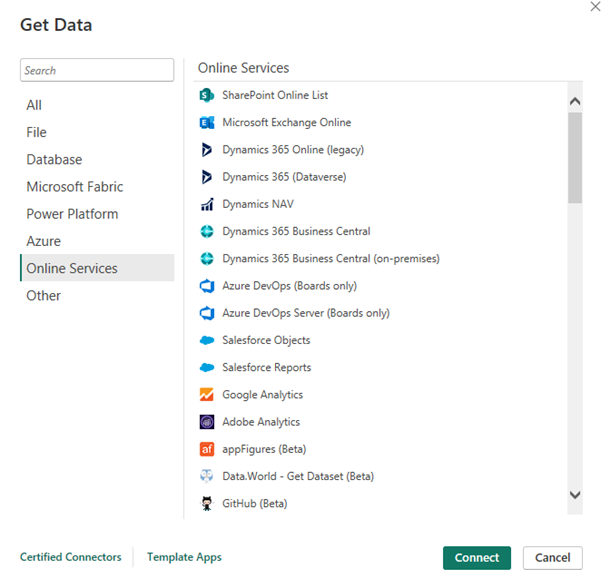Choose Azure DevOps Server (Boards only) text
Image resolution: width=601 pixels, height=588 pixels.
point(306,313)
